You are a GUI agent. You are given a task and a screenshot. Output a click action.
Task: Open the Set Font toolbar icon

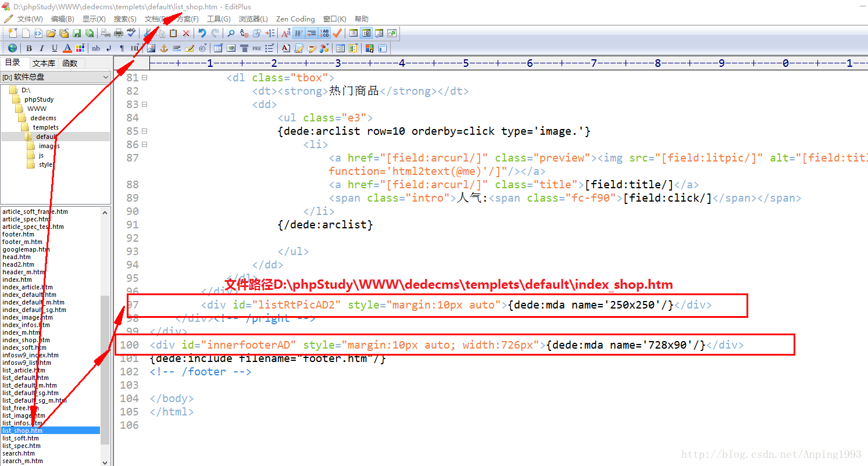pos(286,33)
